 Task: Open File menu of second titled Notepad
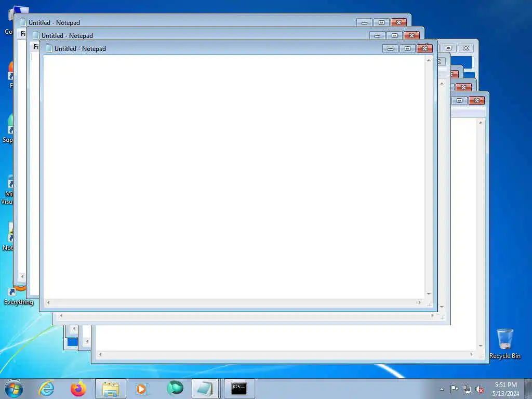pos(36,46)
